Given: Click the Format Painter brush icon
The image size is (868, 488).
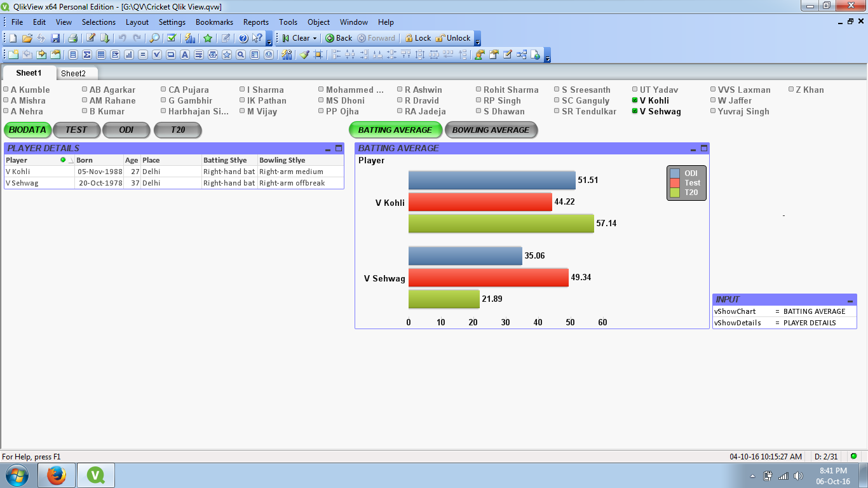Looking at the screenshot, I should (304, 55).
